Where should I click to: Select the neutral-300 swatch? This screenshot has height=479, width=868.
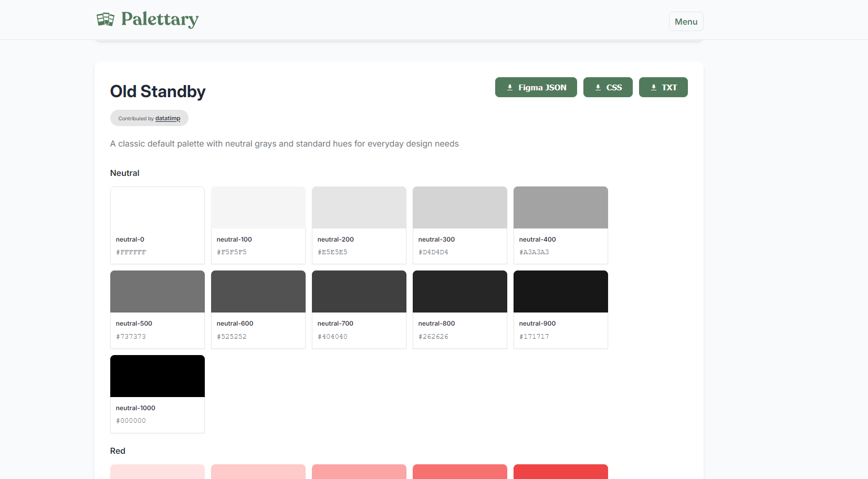(x=459, y=207)
